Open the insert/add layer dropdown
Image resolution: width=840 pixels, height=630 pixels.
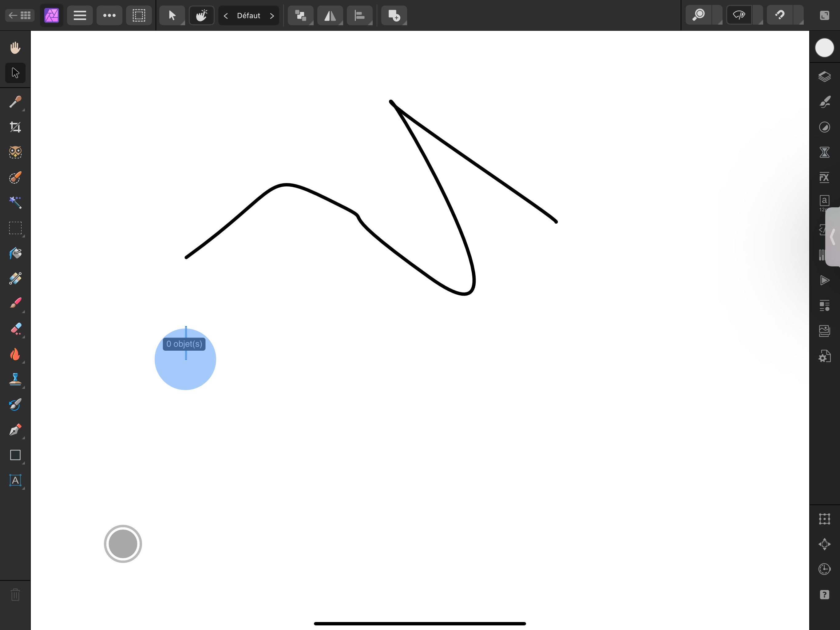(394, 15)
